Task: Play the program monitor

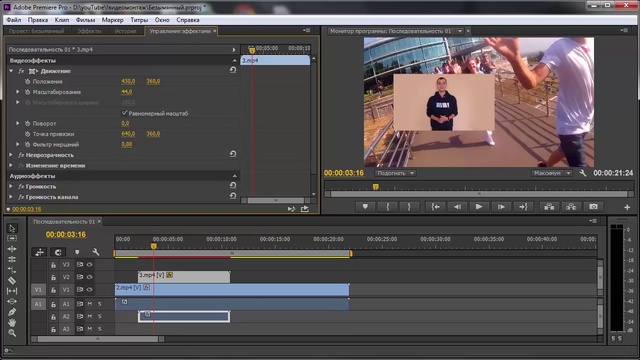Action: (479, 207)
